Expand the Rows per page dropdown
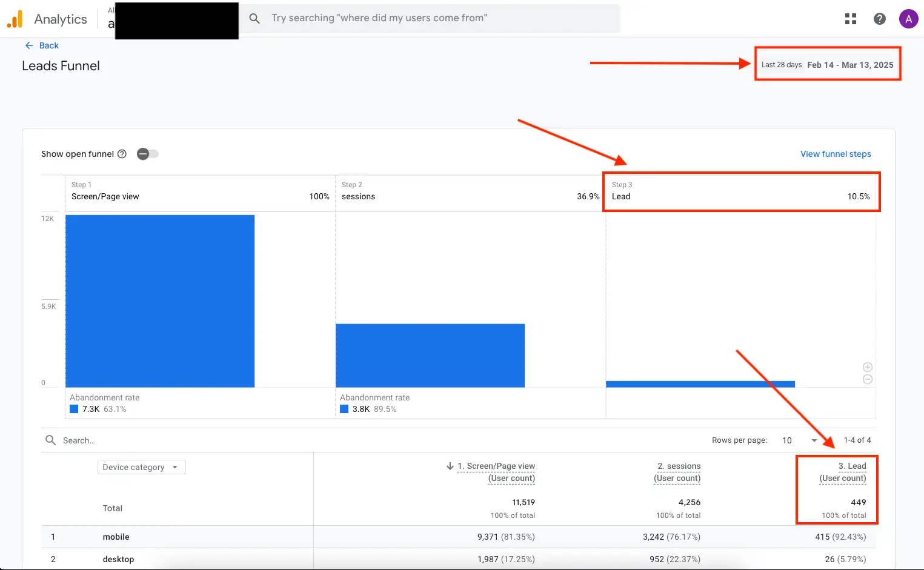 [x=800, y=440]
